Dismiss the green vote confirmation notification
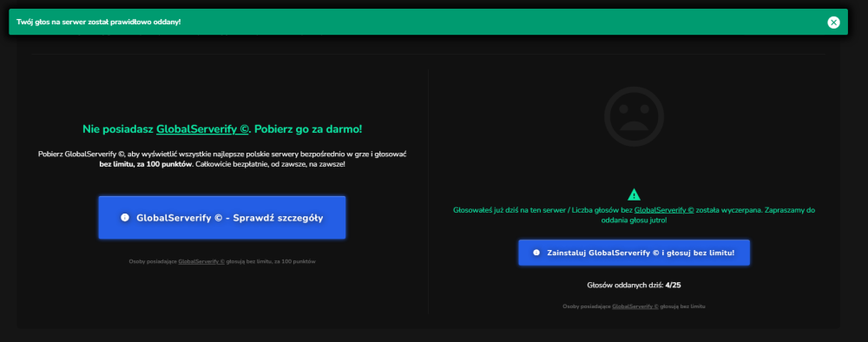The height and width of the screenshot is (342, 868). click(833, 23)
